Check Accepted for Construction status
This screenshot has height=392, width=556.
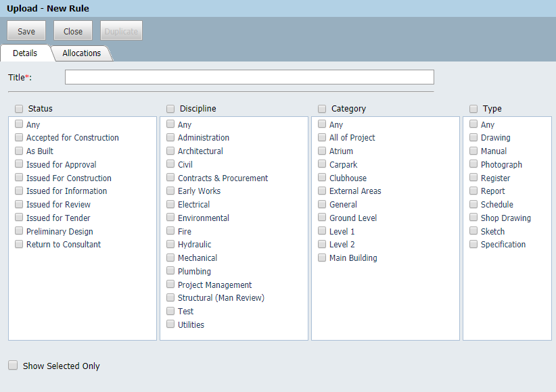pyautogui.click(x=18, y=137)
